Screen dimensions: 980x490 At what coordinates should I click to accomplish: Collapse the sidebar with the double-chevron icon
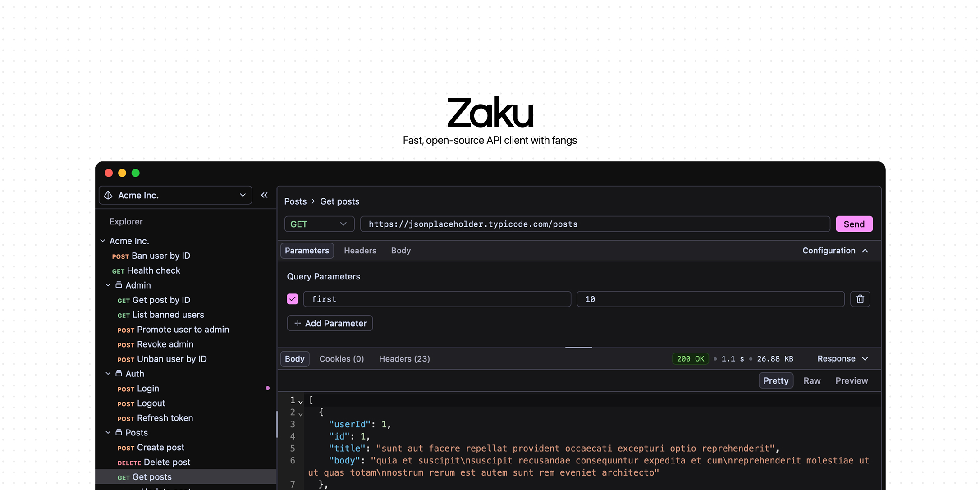tap(264, 195)
